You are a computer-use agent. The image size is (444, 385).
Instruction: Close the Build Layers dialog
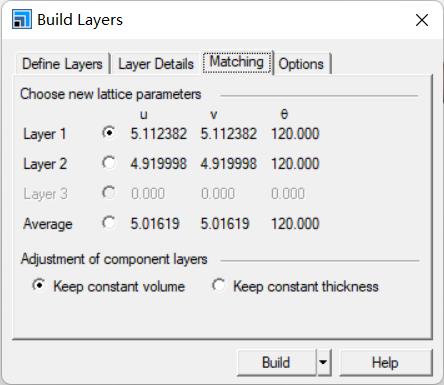422,20
